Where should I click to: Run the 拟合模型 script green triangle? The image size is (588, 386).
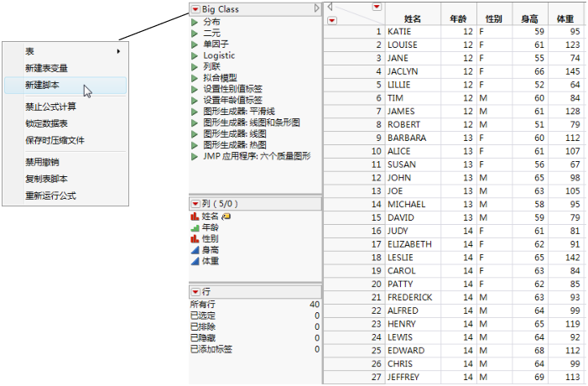pos(195,78)
